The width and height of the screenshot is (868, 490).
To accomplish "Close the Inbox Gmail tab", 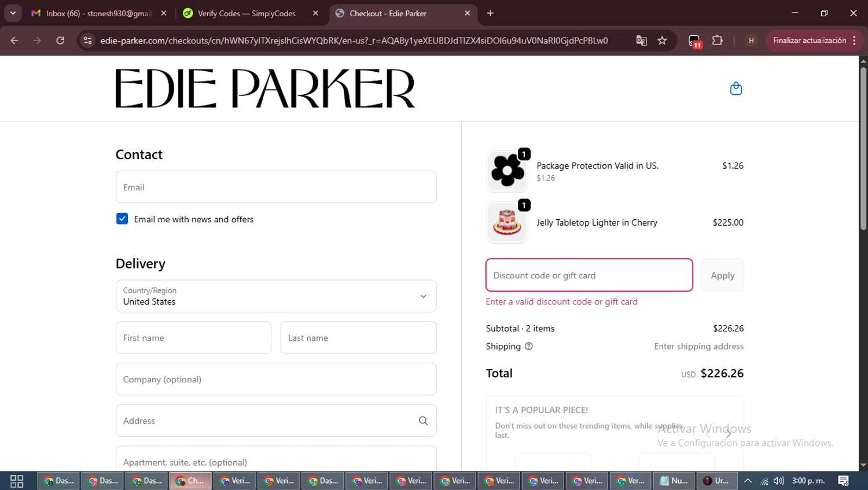I will point(164,13).
